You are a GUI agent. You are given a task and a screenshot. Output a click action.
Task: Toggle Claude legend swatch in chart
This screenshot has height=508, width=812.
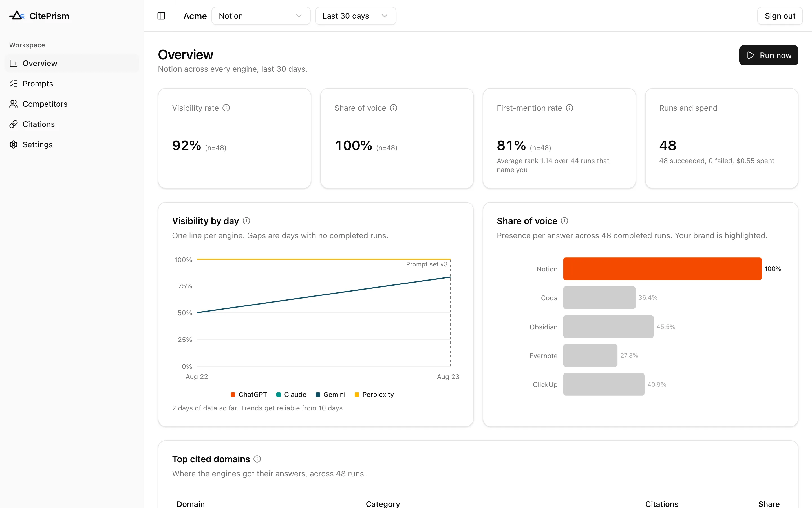pos(278,395)
